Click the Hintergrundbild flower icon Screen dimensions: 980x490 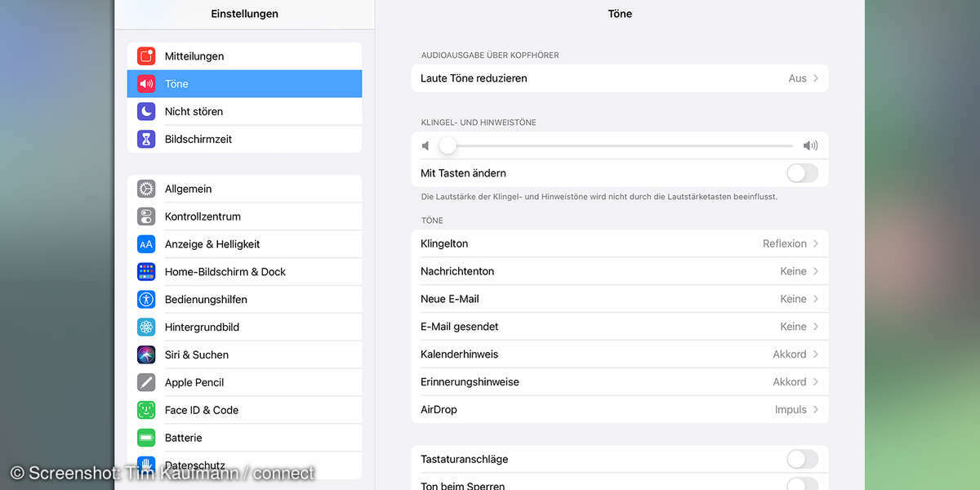pos(146,327)
